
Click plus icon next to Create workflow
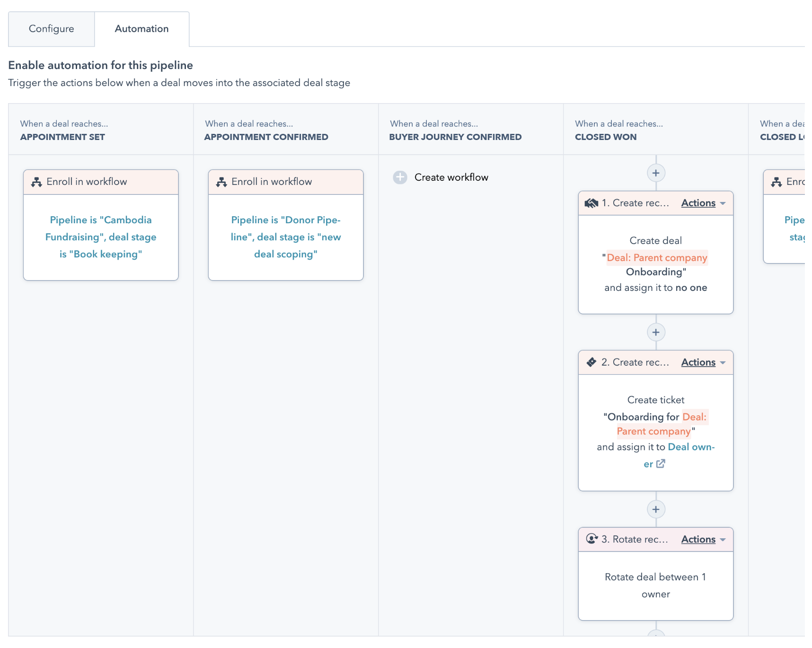[x=400, y=177]
